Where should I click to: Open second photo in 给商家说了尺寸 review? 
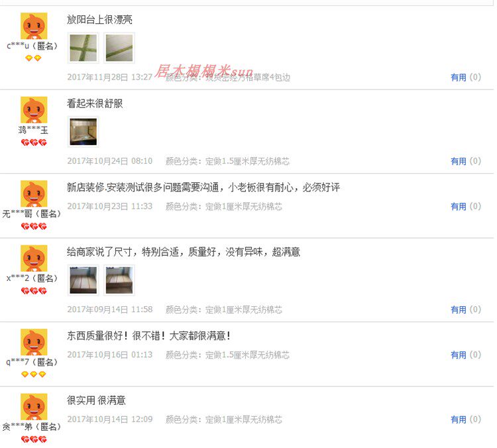(119, 280)
